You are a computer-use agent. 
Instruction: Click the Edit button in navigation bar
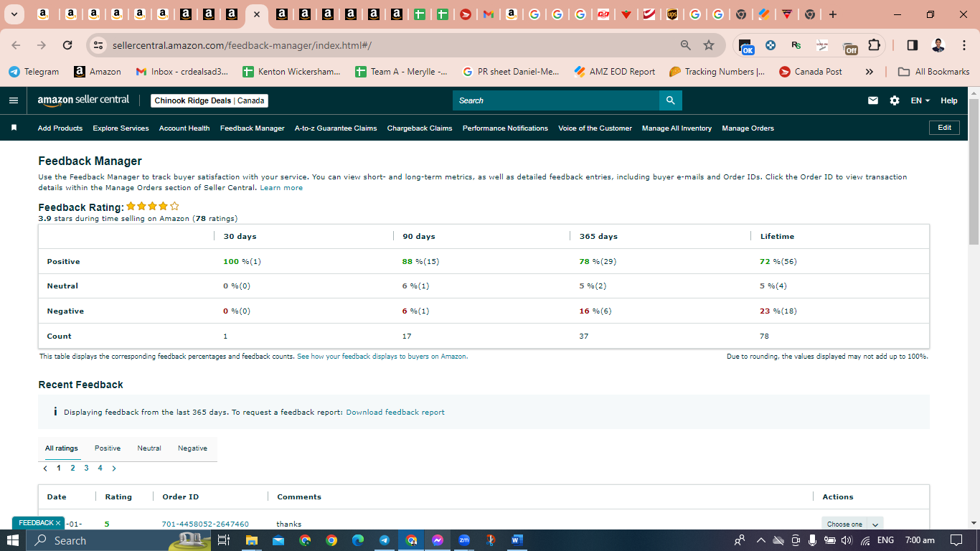[944, 128]
